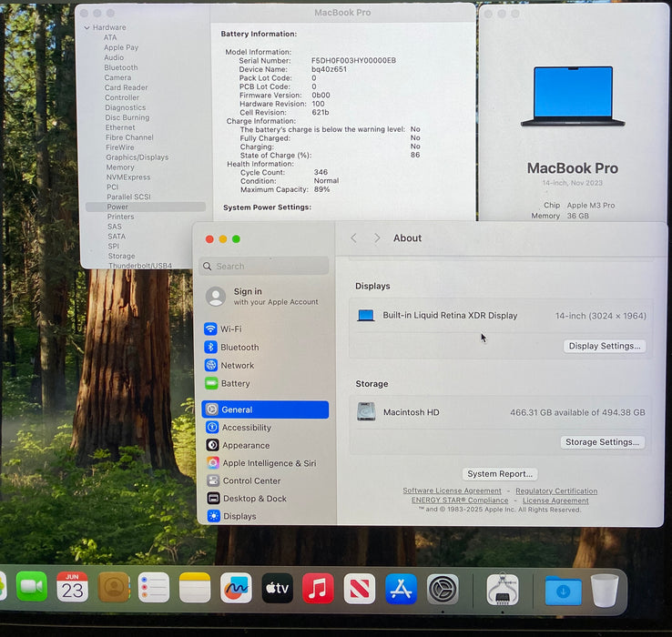Screen dimensions: 672x637
Task: Open FaceTime from the Dock
Action: pos(31,586)
